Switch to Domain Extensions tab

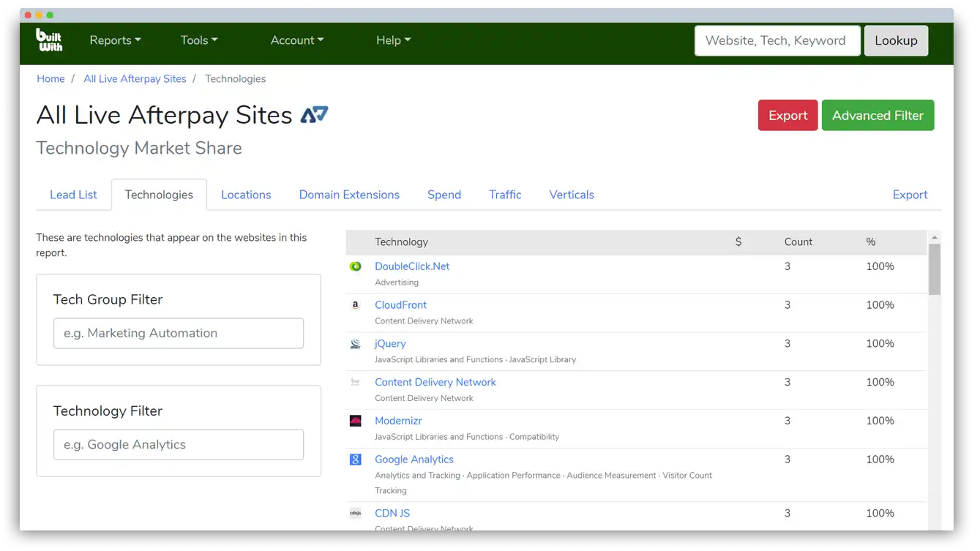pos(349,195)
